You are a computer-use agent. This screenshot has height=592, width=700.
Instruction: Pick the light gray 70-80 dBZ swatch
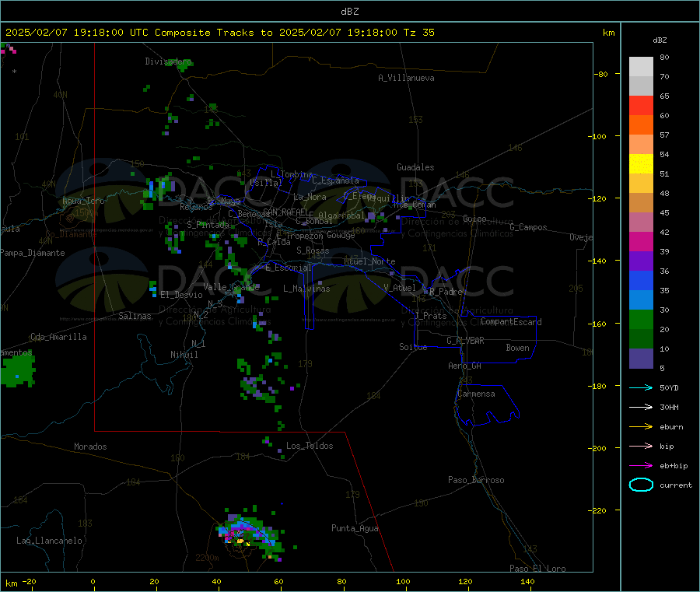tap(641, 67)
